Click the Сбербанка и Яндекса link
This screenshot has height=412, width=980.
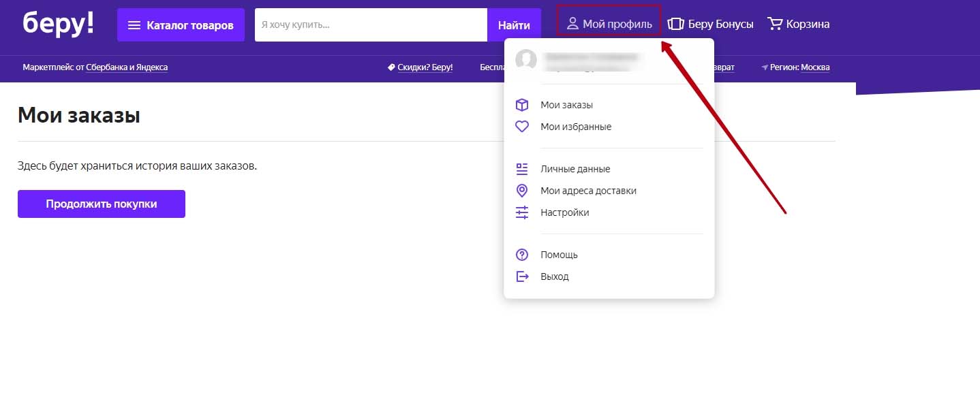click(127, 67)
